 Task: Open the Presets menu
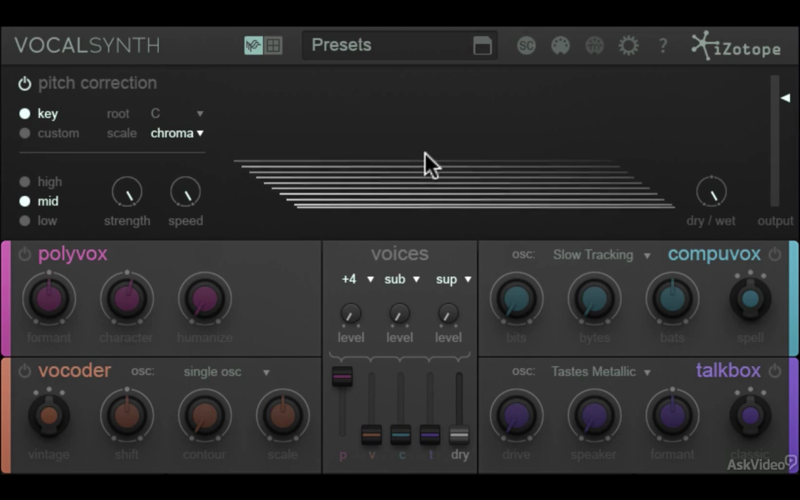pyautogui.click(x=399, y=45)
